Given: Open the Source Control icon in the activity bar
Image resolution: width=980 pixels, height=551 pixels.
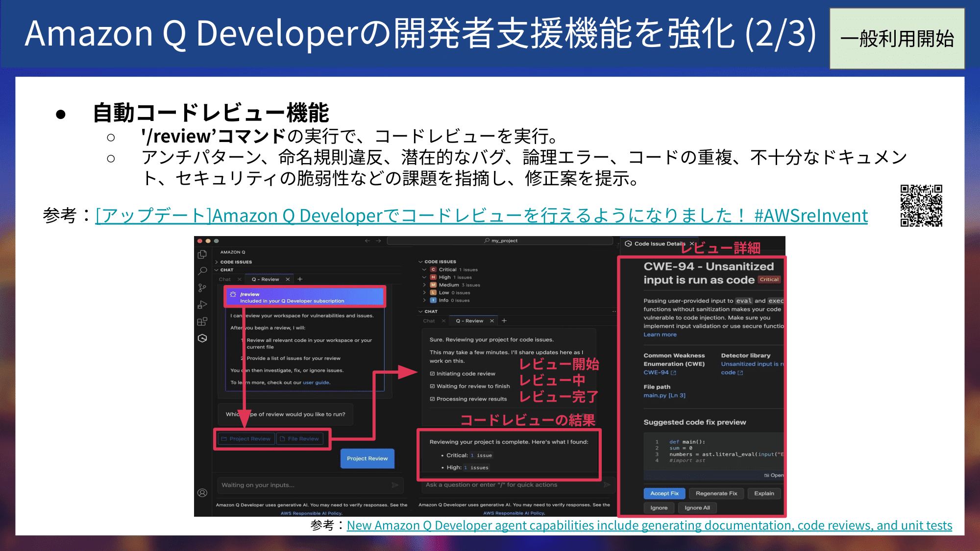Looking at the screenshot, I should coord(202,288).
